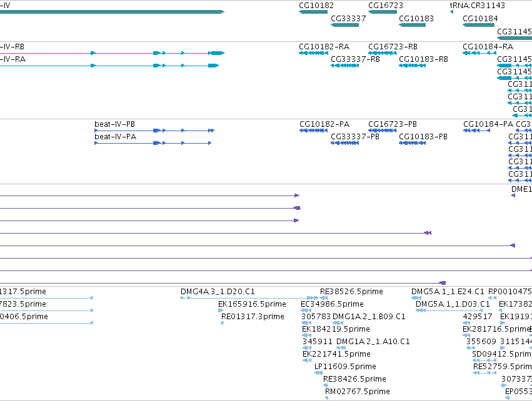
Task: Select the RE38426.5prime EST label
Action: coord(354,379)
